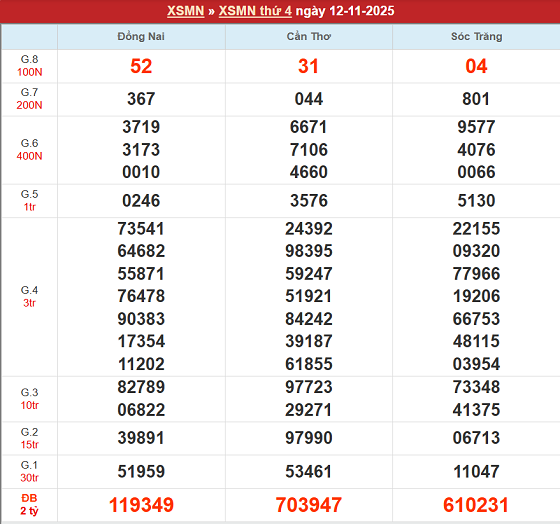Click G.4 number 59247
Viewport: 560px width, 524px height.
[x=309, y=274]
